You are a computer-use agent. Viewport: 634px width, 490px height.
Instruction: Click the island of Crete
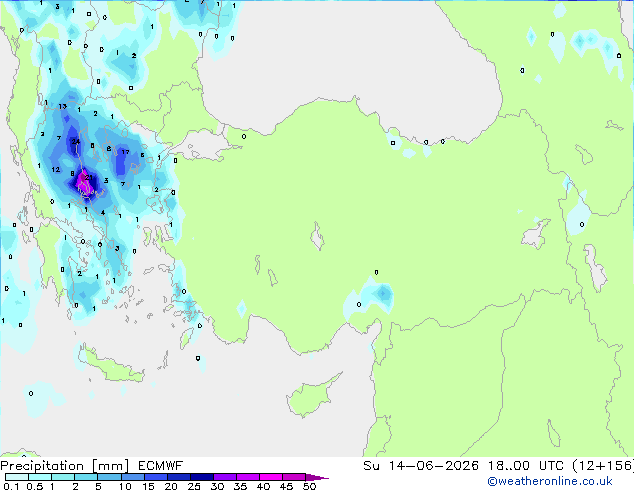click(x=110, y=365)
